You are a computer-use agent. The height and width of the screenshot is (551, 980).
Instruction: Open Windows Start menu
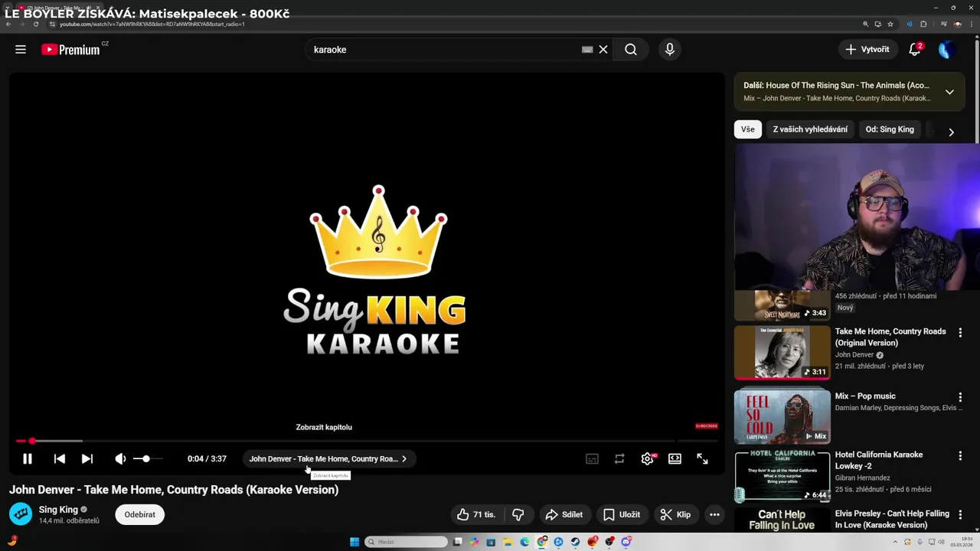[354, 542]
